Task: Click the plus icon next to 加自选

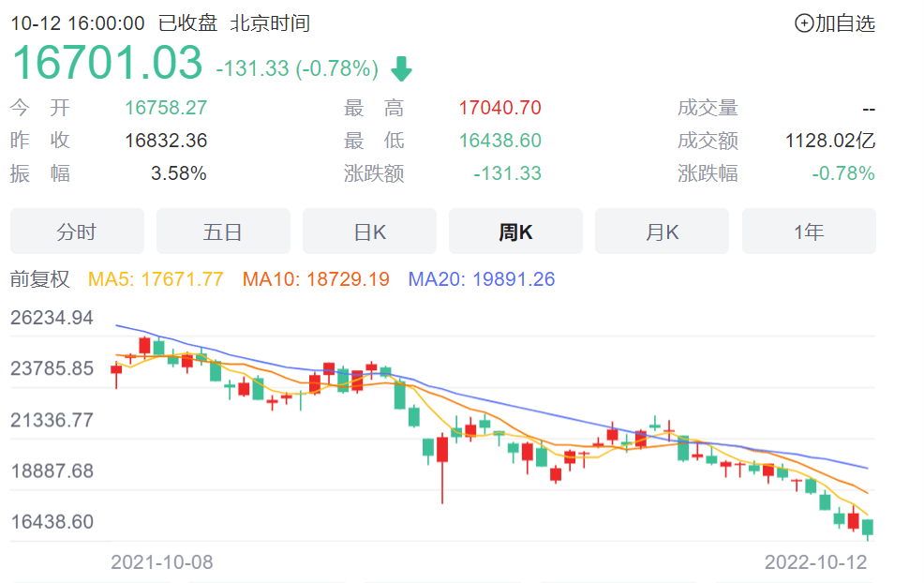Action: point(804,23)
